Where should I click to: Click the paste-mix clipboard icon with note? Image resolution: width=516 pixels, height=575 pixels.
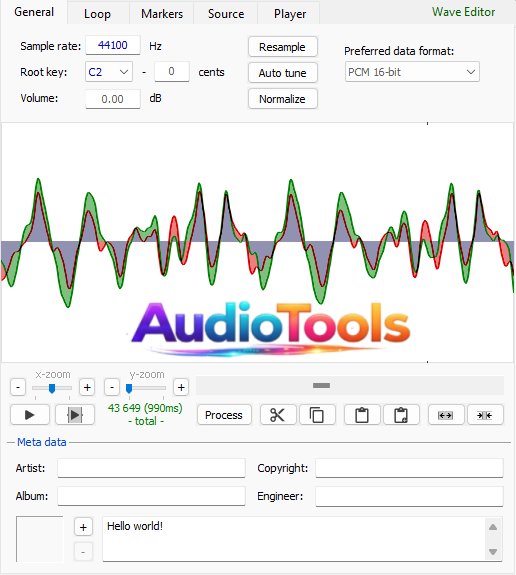click(401, 415)
